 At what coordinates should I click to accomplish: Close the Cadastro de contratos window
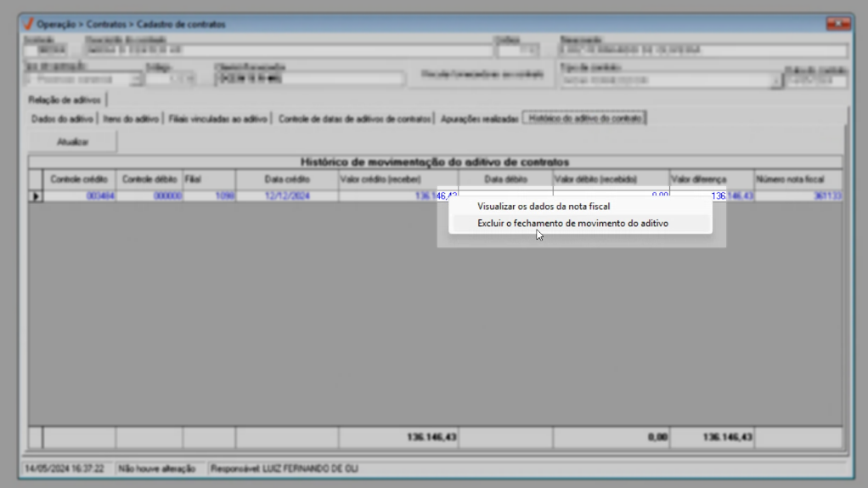(x=837, y=23)
